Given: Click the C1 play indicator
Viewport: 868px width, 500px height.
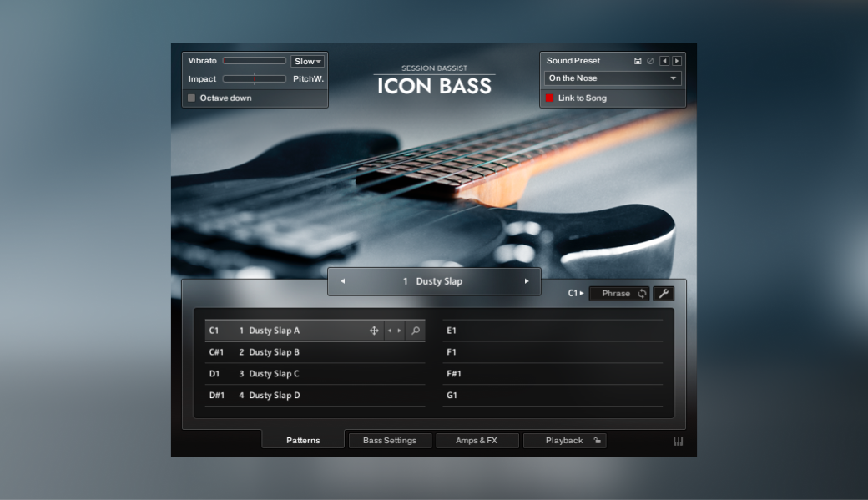Looking at the screenshot, I should coord(576,294).
